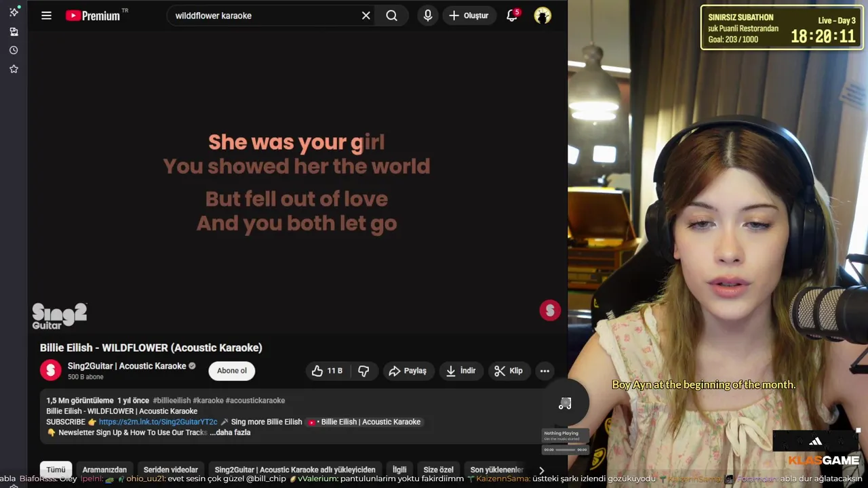Dislike the video with thumbs-down
The height and width of the screenshot is (488, 868).
point(363,371)
